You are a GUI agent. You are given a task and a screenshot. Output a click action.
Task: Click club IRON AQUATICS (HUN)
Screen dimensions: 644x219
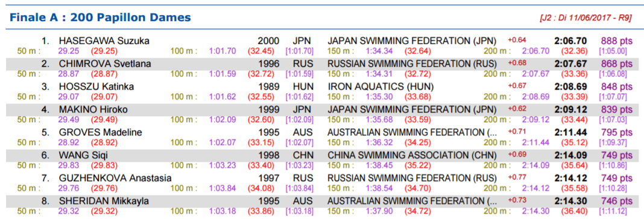coord(380,87)
